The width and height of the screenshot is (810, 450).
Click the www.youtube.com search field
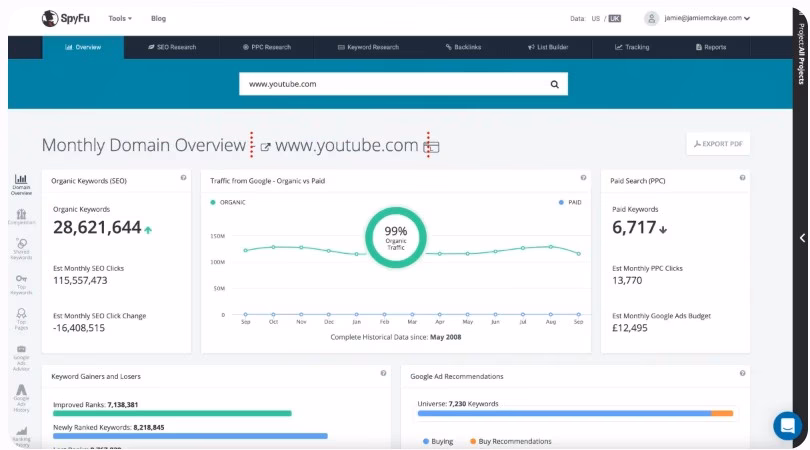(390, 85)
